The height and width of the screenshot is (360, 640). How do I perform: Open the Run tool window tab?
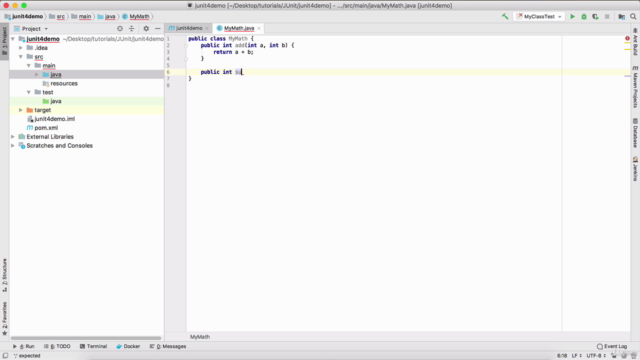click(x=24, y=346)
